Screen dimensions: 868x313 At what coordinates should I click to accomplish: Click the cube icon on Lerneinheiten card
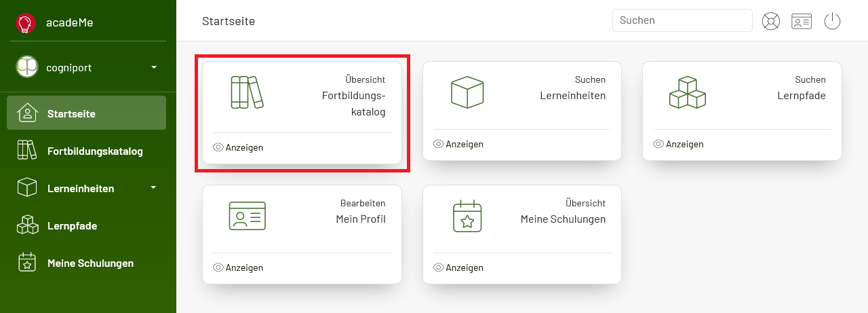tap(467, 92)
